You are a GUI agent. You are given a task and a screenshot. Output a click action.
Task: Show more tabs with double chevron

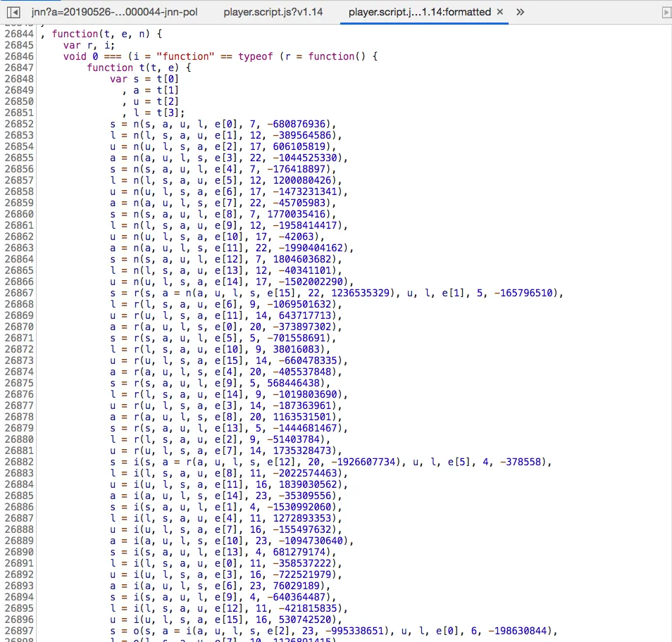click(x=521, y=12)
